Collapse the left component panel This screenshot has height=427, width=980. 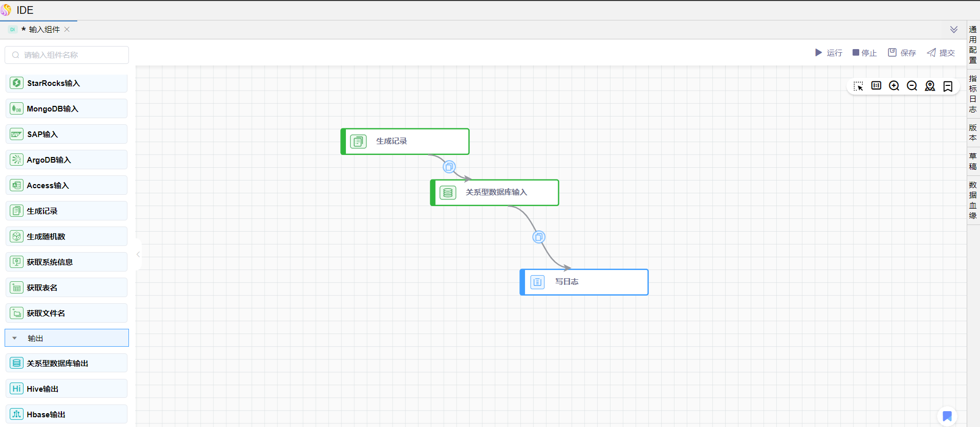click(138, 254)
